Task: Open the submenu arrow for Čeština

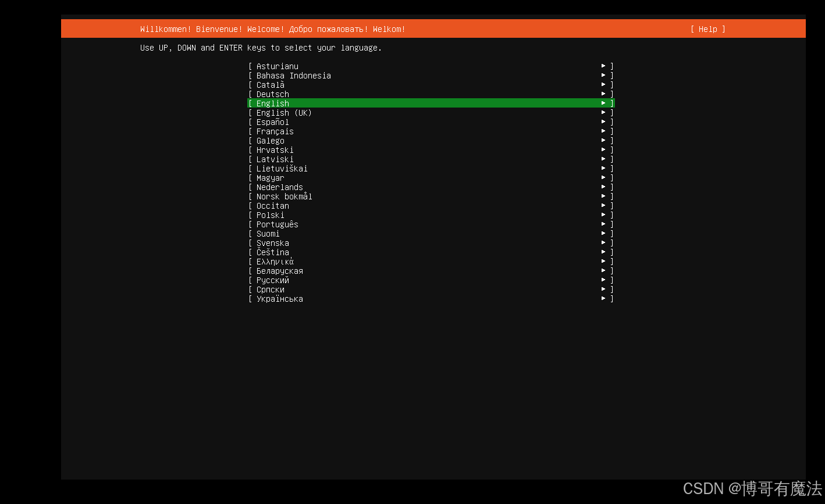Action: coord(603,251)
